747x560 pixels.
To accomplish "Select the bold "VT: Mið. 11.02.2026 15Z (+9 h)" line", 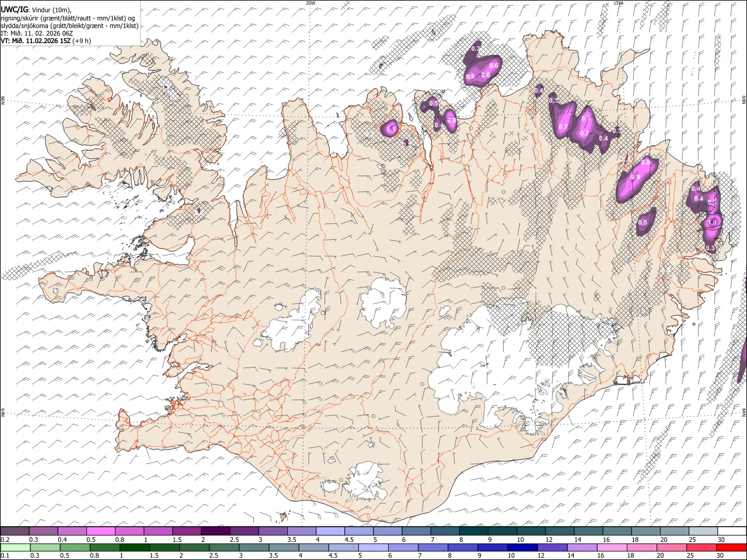I will 46,41.
